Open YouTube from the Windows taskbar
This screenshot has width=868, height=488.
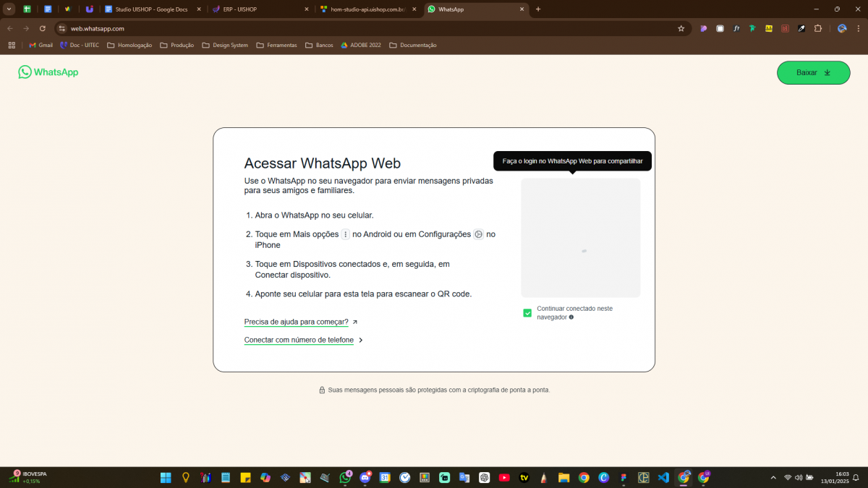pos(504,477)
